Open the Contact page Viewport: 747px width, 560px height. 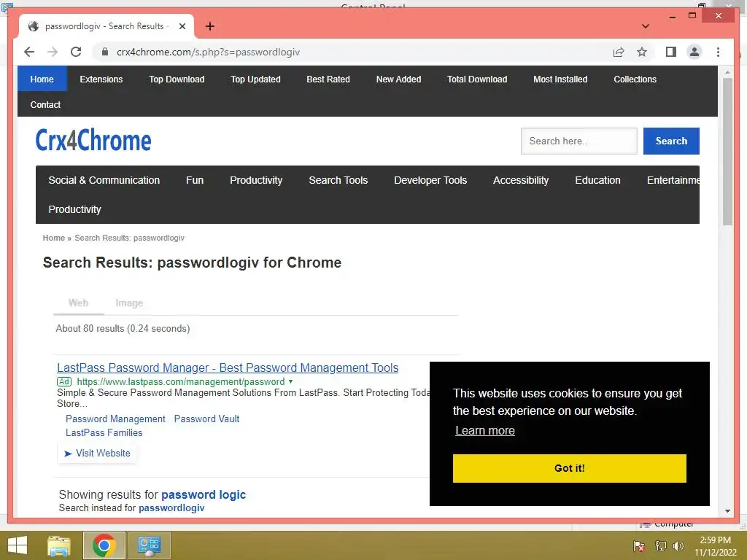[x=45, y=105]
